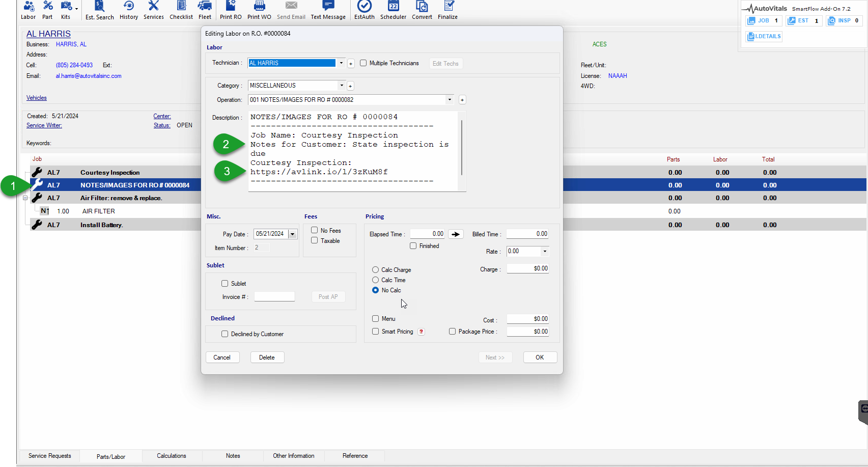Click the sublet Invoice # field
The height and width of the screenshot is (467, 868).
point(274,296)
